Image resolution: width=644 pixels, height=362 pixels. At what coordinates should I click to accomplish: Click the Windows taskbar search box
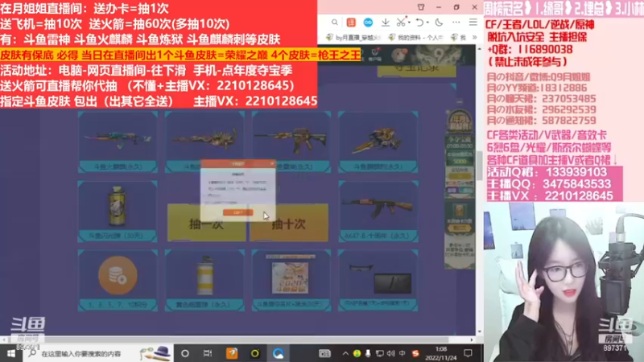pyautogui.click(x=97, y=353)
